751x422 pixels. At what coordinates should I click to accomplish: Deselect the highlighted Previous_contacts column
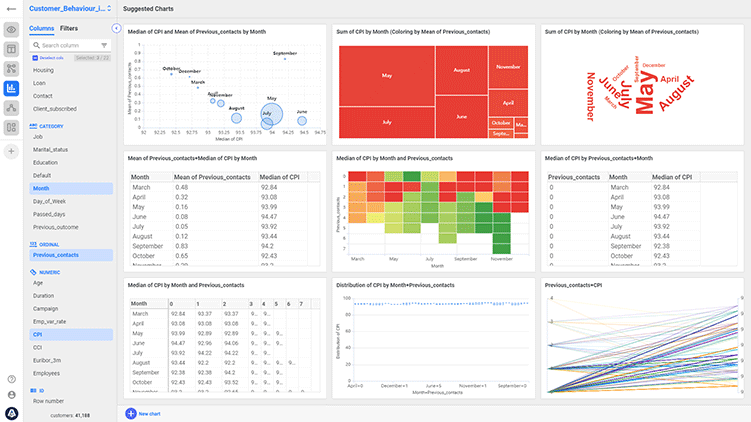[x=71, y=255]
